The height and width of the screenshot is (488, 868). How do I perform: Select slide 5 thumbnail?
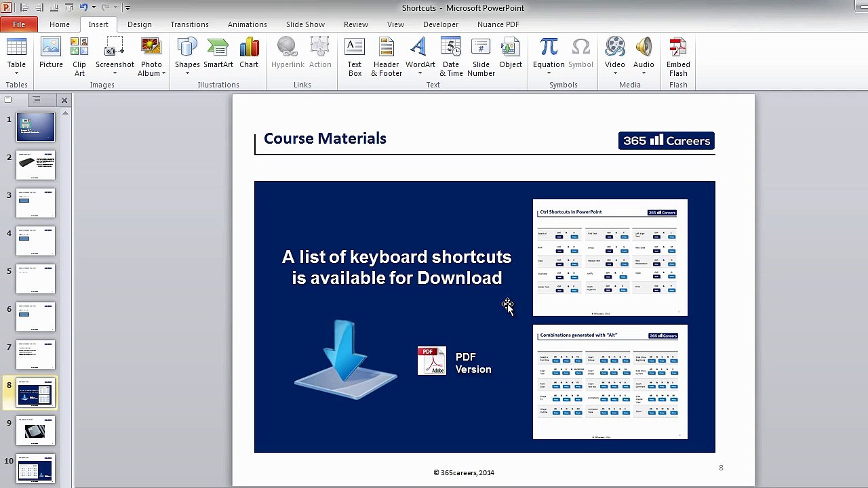click(x=35, y=279)
